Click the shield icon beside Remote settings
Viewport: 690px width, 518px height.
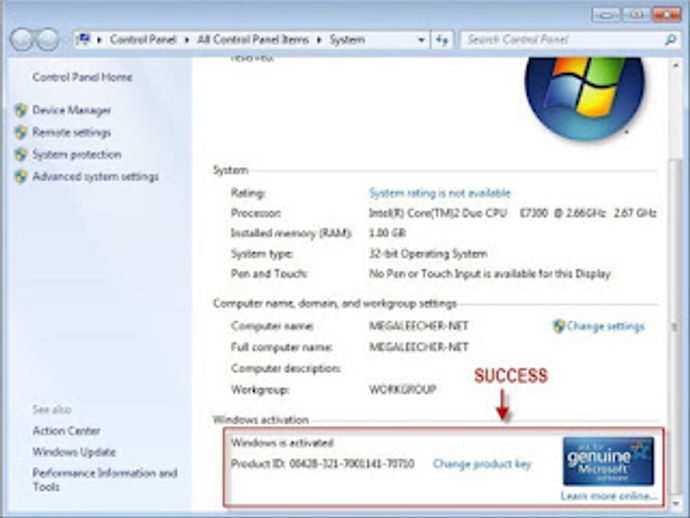pos(21,132)
